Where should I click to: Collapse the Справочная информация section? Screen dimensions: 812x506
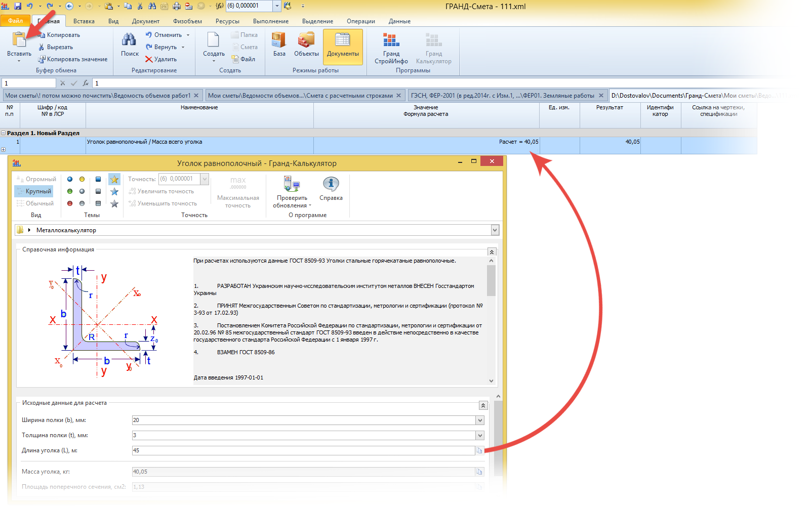[492, 252]
